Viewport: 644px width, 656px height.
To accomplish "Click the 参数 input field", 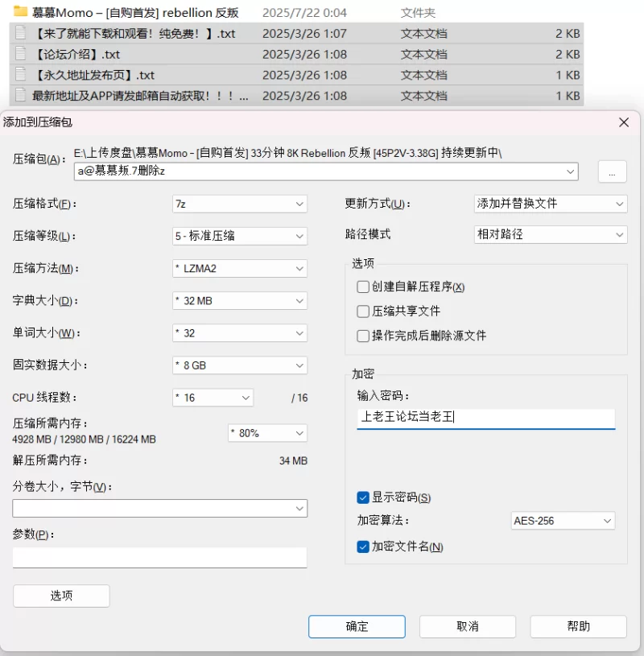I will pos(160,557).
